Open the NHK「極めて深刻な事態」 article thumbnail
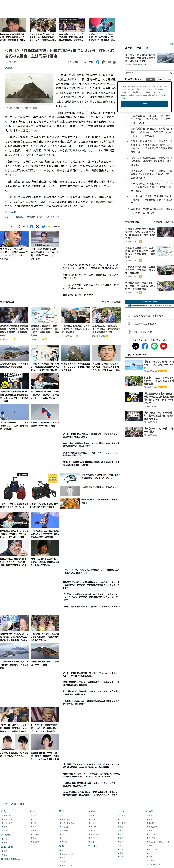This screenshot has width=174, height=868. coord(45,238)
